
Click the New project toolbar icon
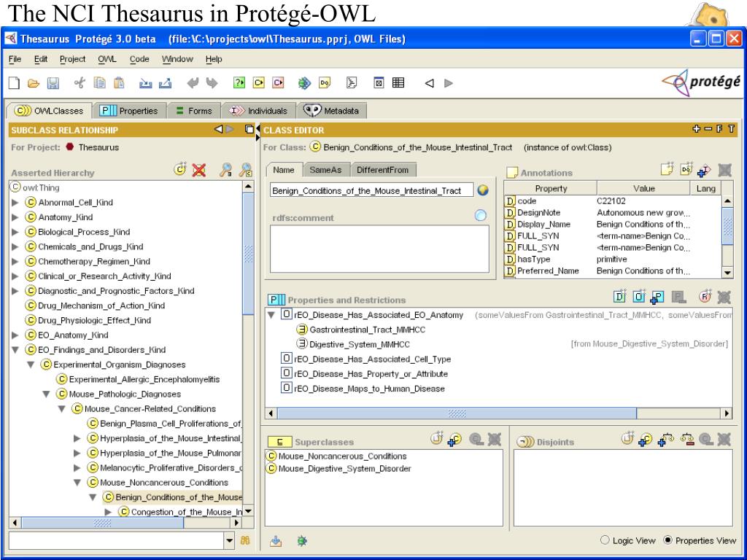15,83
